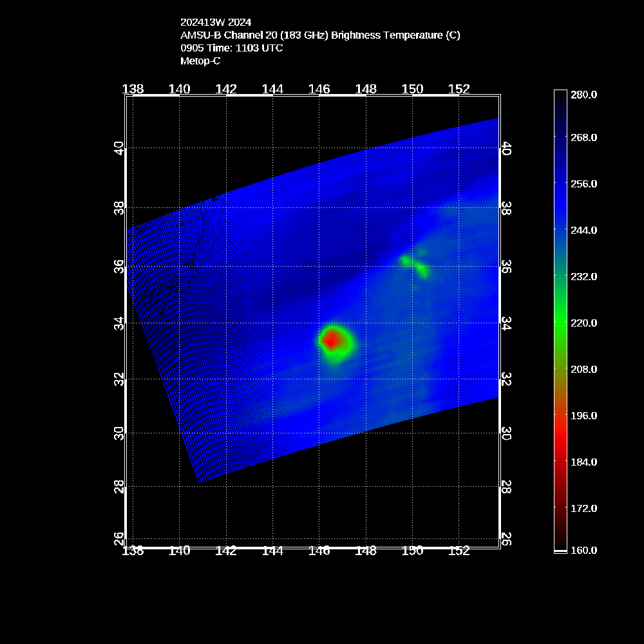This screenshot has width=644, height=644.
Task: Click the left-axis latitude label "28"
Action: click(118, 487)
